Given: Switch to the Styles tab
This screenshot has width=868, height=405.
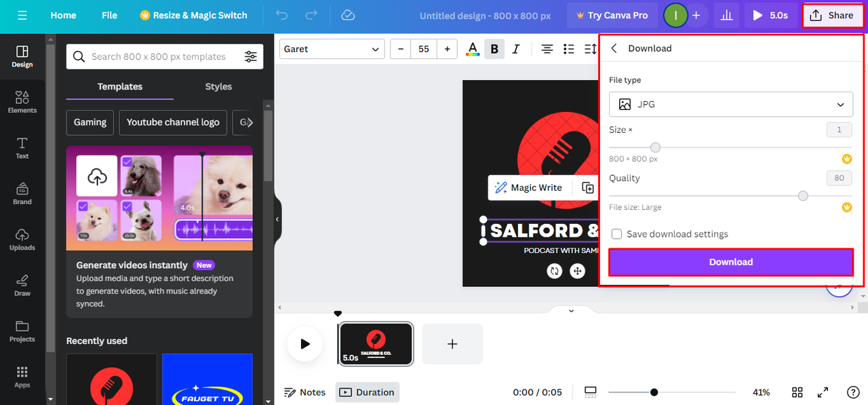Looking at the screenshot, I should 218,87.
